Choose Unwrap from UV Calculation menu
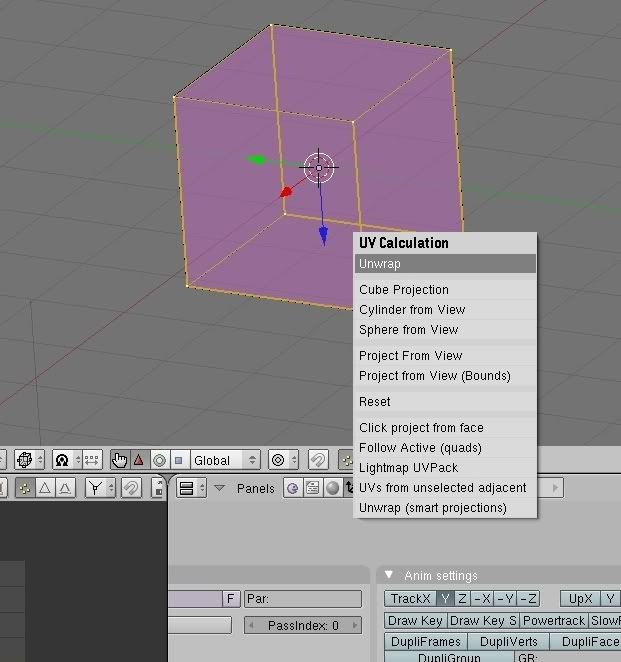 (445, 264)
